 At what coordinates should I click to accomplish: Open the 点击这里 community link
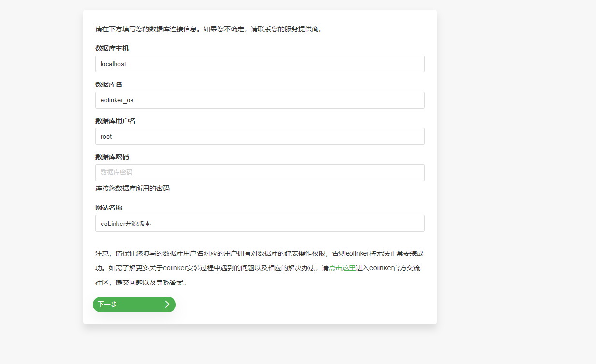342,268
